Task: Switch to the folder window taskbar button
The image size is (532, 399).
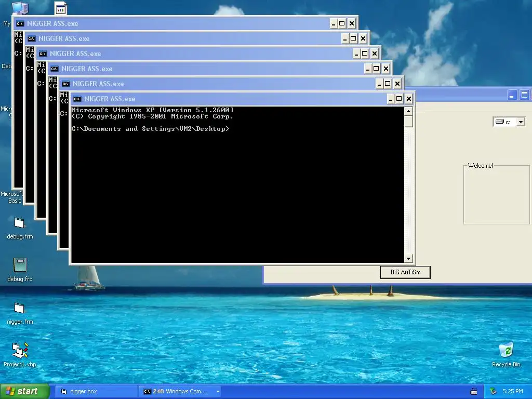Action: click(x=96, y=392)
